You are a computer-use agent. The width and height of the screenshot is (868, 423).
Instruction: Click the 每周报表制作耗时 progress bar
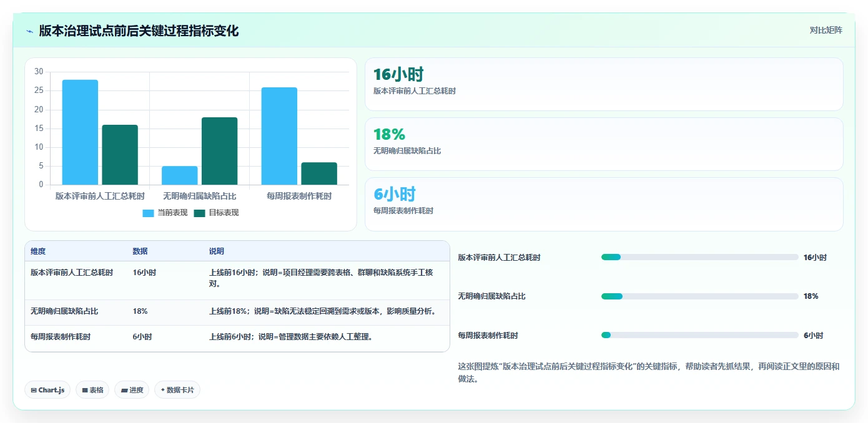[x=699, y=335]
